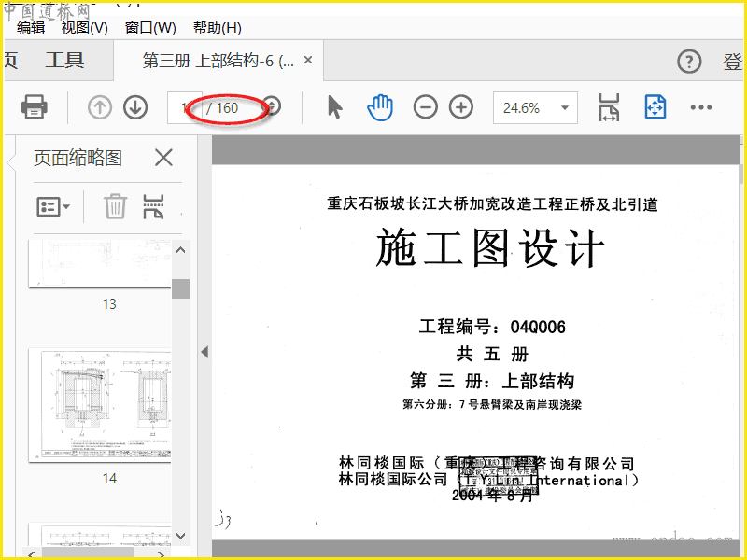Screen dimensions: 747x560
Task: Click the 页面缩略图 panel title
Action: (78, 158)
